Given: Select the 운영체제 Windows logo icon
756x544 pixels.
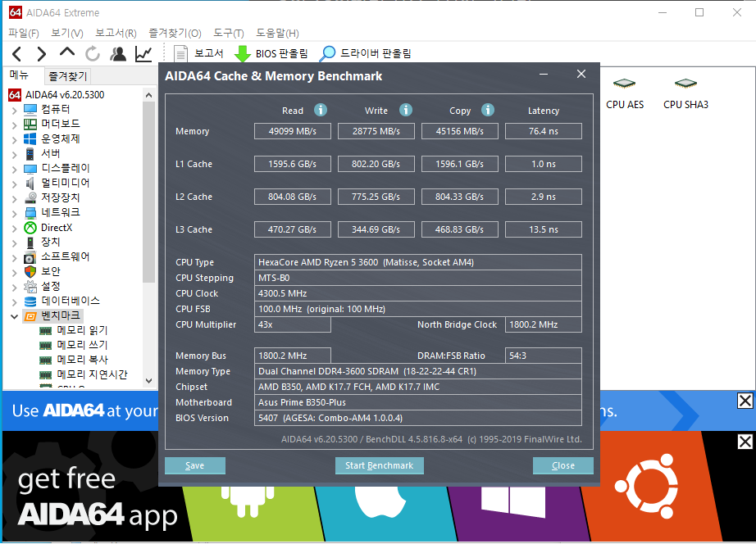Looking at the screenshot, I should point(30,138).
